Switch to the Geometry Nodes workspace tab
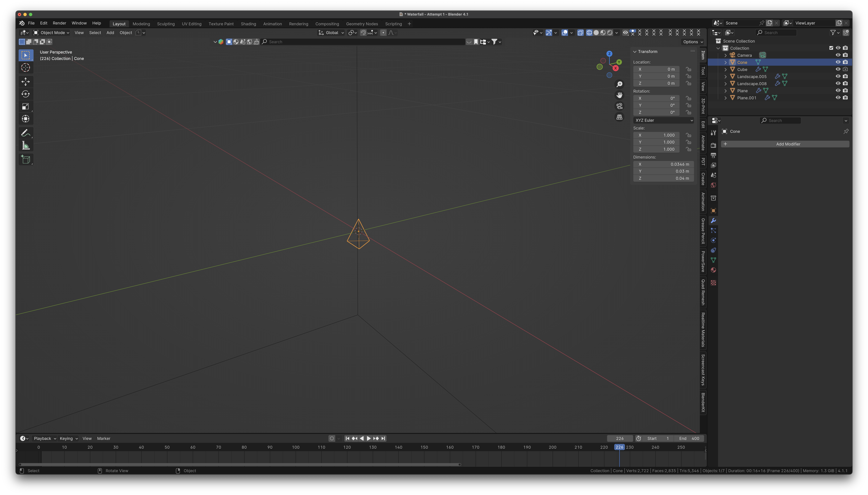The image size is (868, 495). click(x=362, y=24)
